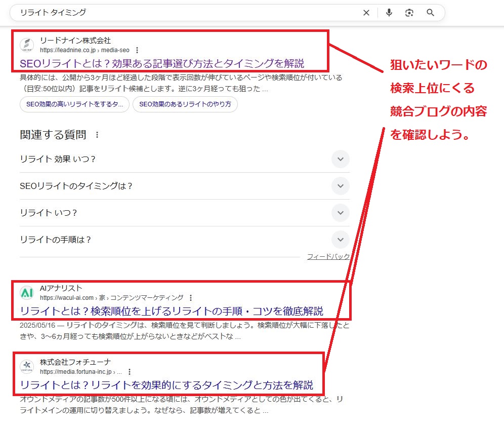Open Google Lens image search icon

pos(409,13)
